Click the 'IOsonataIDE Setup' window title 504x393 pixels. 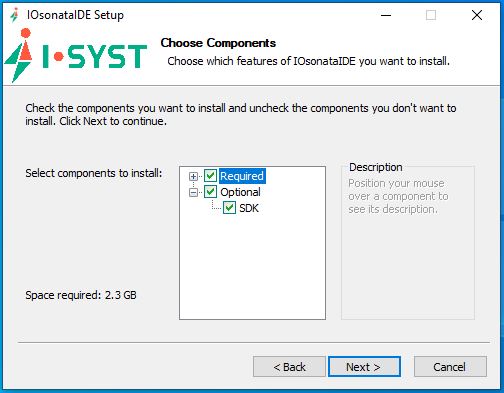point(75,15)
